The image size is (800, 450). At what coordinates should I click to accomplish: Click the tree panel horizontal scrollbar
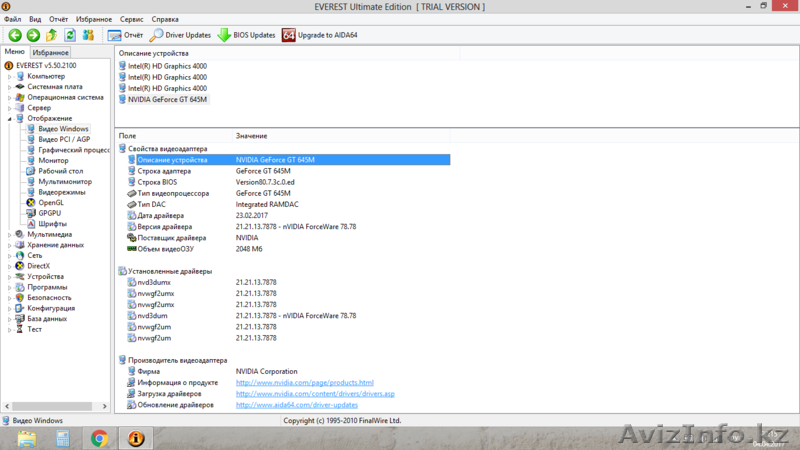click(55, 406)
